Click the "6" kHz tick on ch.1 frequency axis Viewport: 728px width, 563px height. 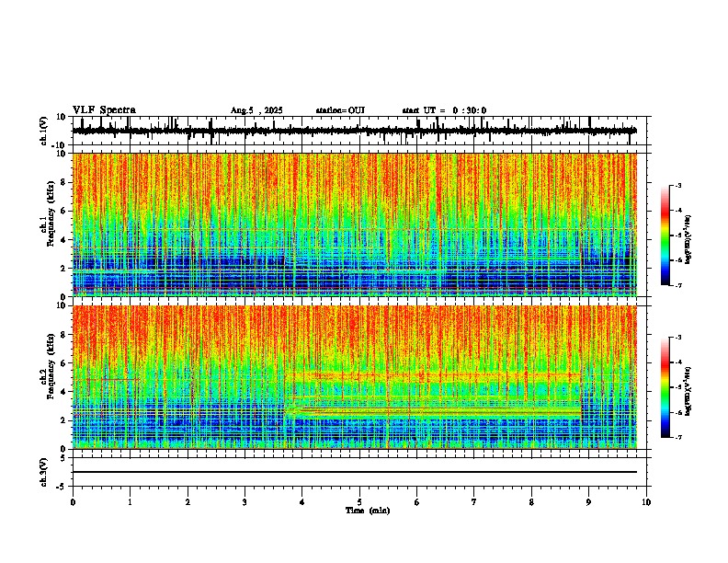[x=63, y=211]
